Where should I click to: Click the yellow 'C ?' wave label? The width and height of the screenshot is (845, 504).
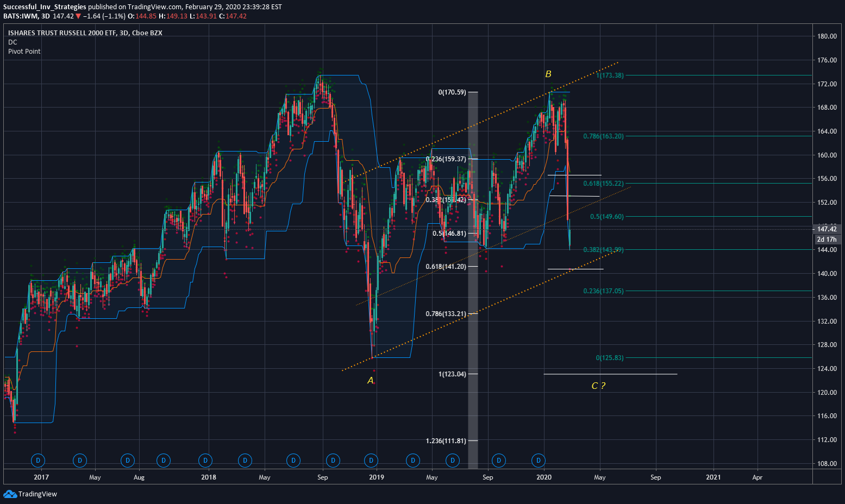pyautogui.click(x=598, y=386)
